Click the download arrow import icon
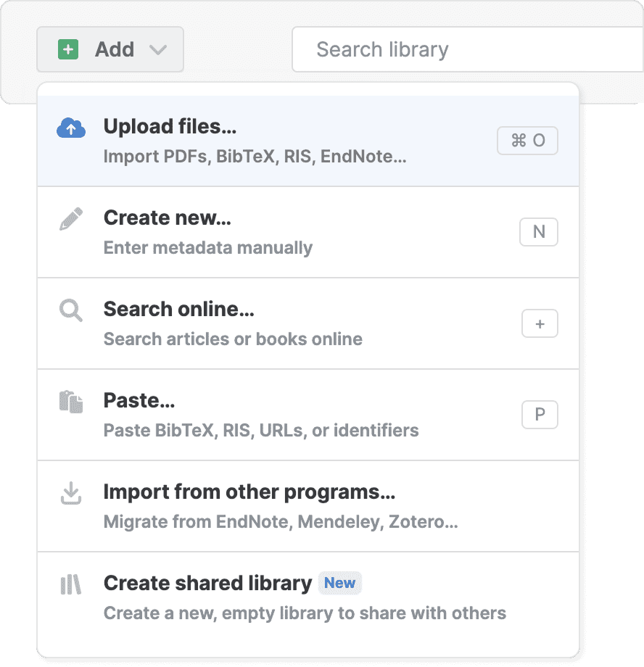This screenshot has width=644, height=667. coord(71,494)
